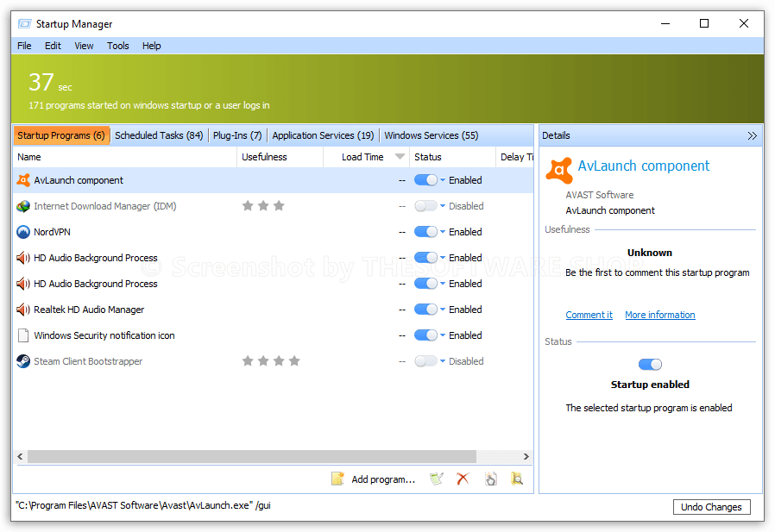Click the right arrow of the horizontal scrollbar

[526, 456]
